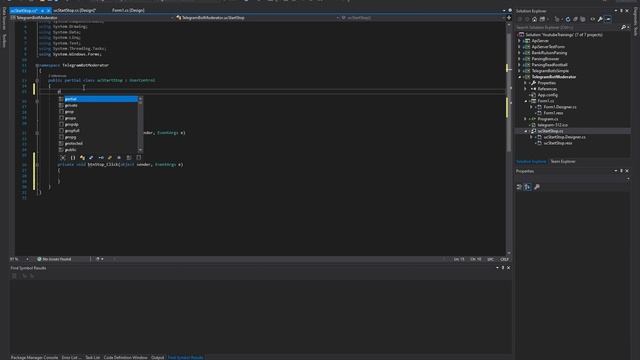This screenshot has height=360, width=640.
Task: Open the zoom percentage dropdown
Action: 27,259
